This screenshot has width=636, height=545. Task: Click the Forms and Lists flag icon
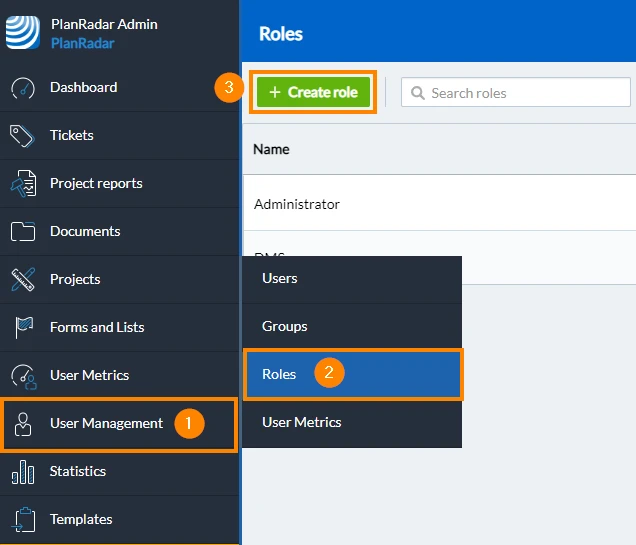[x=24, y=327]
